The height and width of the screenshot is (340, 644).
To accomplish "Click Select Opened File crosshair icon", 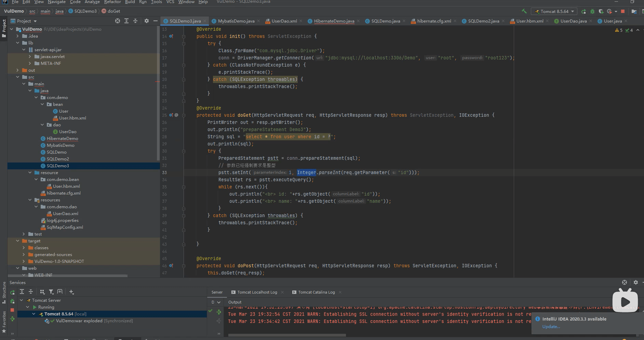I will click(x=118, y=21).
